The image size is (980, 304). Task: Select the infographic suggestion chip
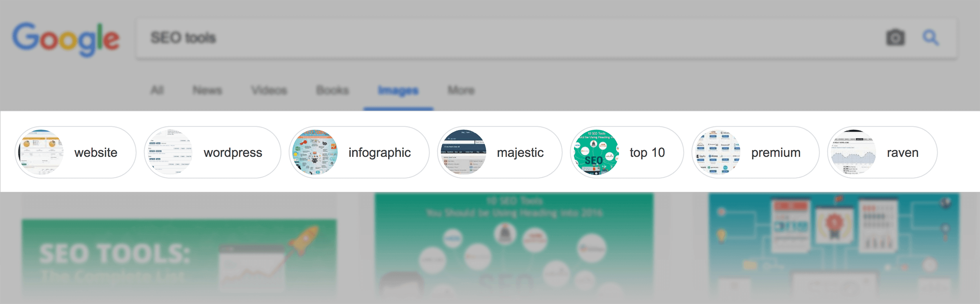[x=359, y=152]
